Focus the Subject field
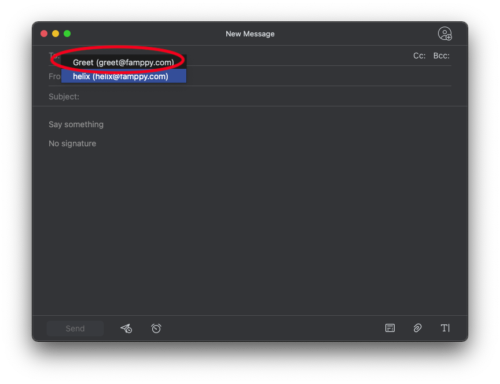This screenshot has width=500, height=384. [x=250, y=97]
